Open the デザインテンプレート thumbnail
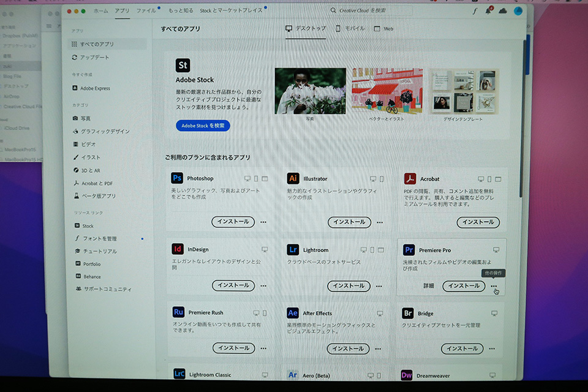Screen dimensions: 588x392 pyautogui.click(x=464, y=91)
